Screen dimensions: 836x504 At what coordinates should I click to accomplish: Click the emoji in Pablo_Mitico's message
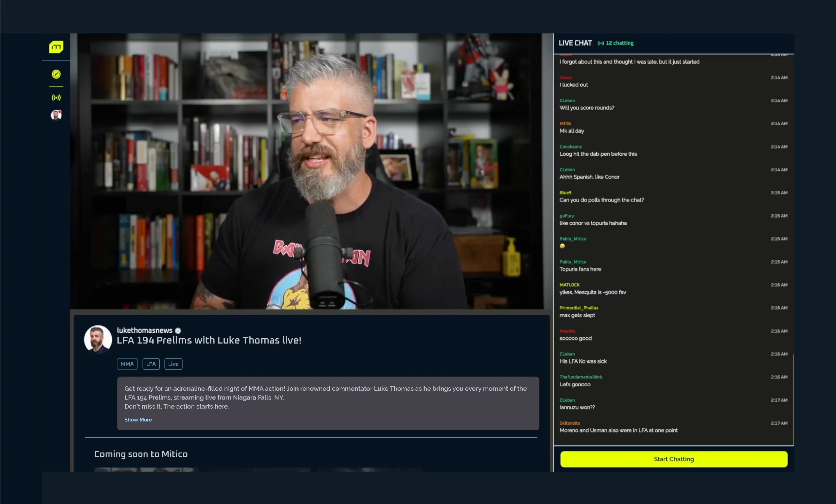coord(562,246)
